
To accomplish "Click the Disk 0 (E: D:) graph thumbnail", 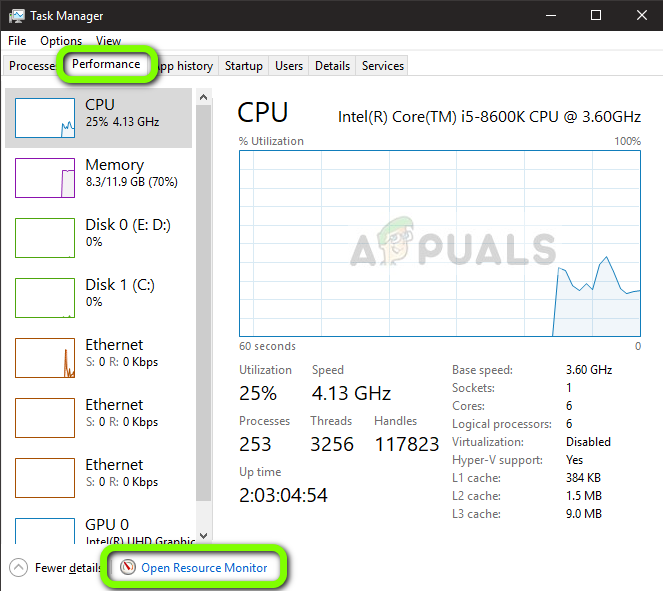I will 45,238.
